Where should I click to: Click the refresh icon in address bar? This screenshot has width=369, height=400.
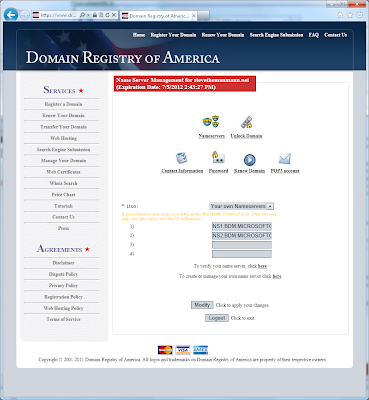(x=107, y=15)
